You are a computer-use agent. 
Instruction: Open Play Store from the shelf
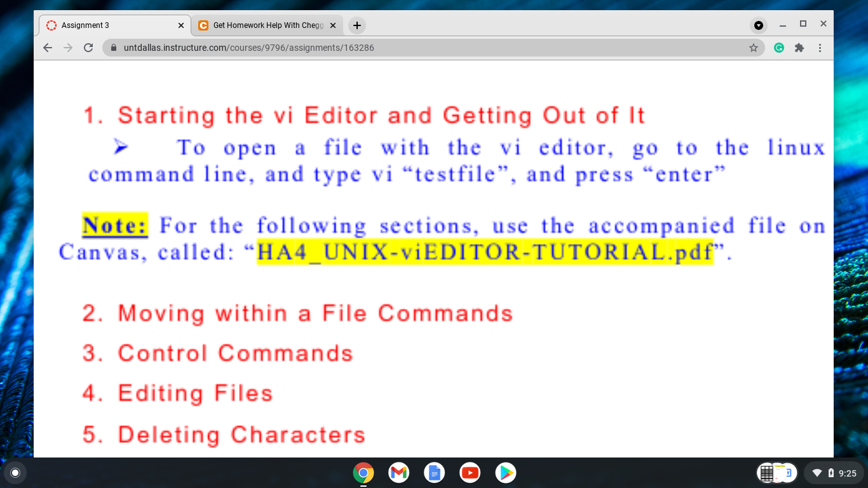pos(506,473)
